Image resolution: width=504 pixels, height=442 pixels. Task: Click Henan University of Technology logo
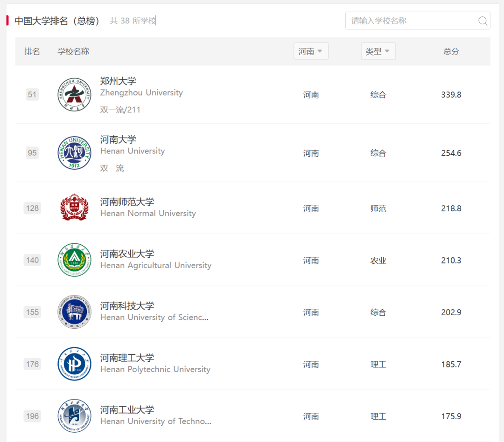[74, 416]
